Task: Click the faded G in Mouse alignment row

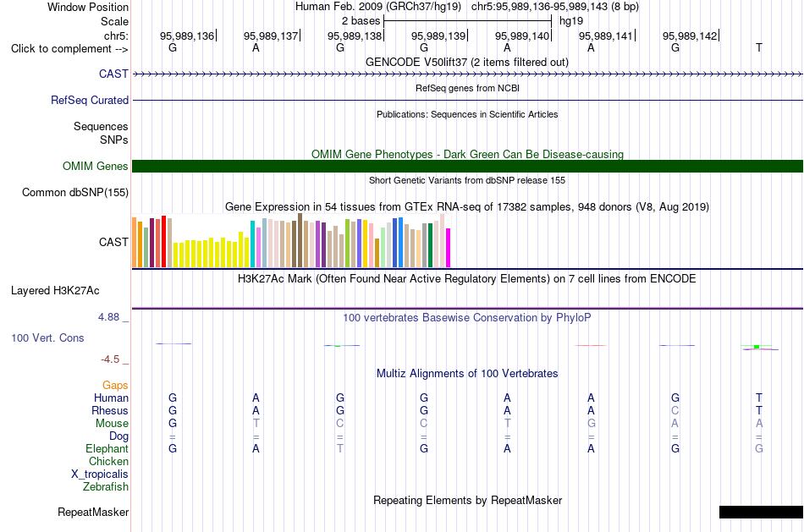Action: click(592, 424)
